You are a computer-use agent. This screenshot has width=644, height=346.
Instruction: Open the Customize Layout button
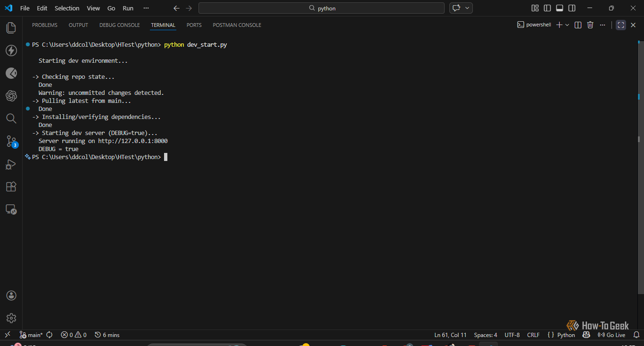click(x=535, y=8)
